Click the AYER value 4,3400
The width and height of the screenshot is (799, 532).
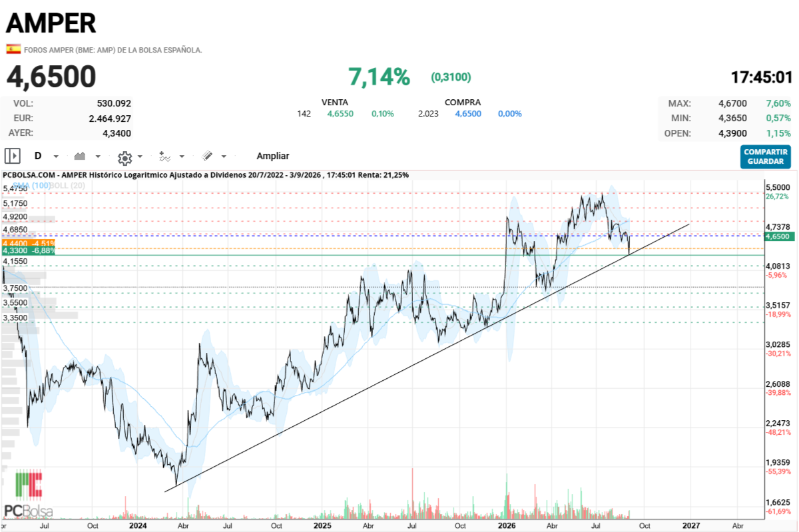117,133
